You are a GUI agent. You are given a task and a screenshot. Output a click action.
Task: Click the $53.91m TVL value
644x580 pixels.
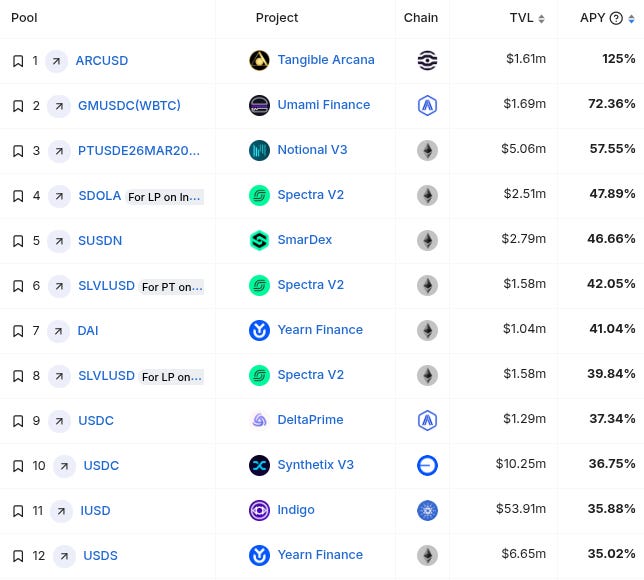point(521,509)
